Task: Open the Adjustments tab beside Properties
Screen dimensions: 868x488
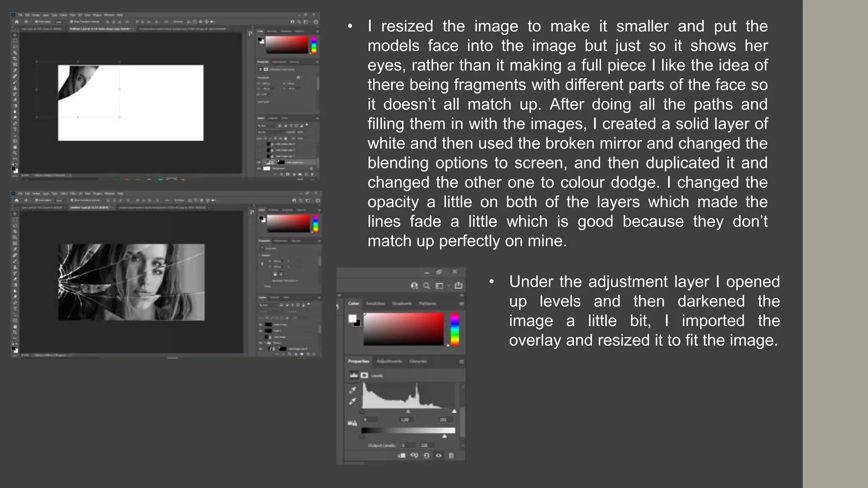Action: coord(389,361)
